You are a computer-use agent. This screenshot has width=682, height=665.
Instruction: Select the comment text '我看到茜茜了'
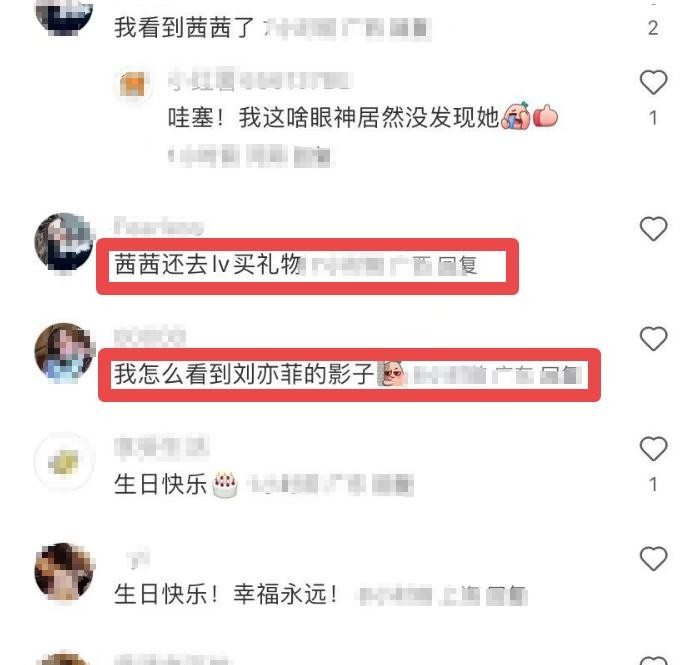coord(184,27)
